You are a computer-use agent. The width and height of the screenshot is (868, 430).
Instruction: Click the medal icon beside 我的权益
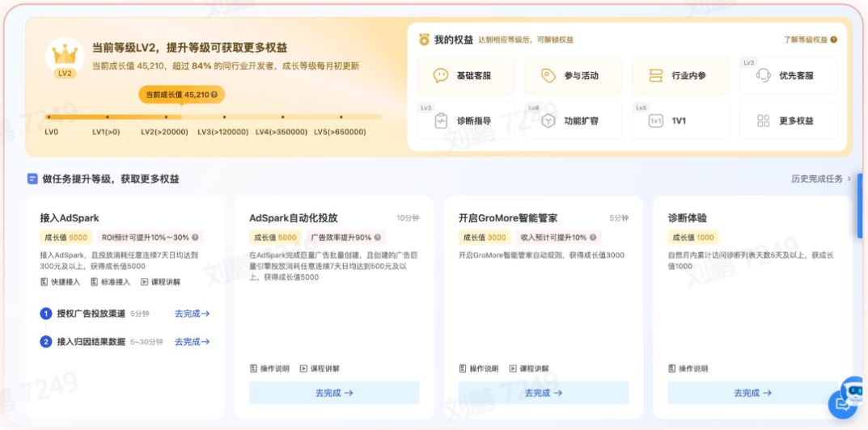click(424, 40)
